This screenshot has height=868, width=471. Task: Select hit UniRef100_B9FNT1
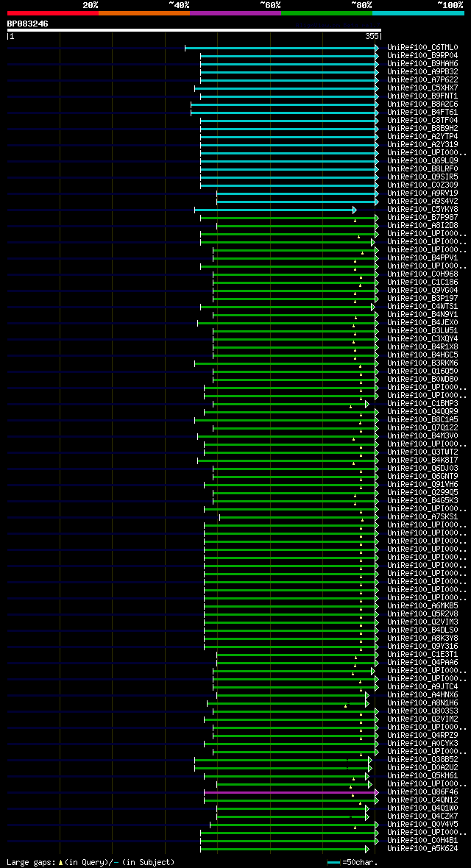click(x=422, y=96)
